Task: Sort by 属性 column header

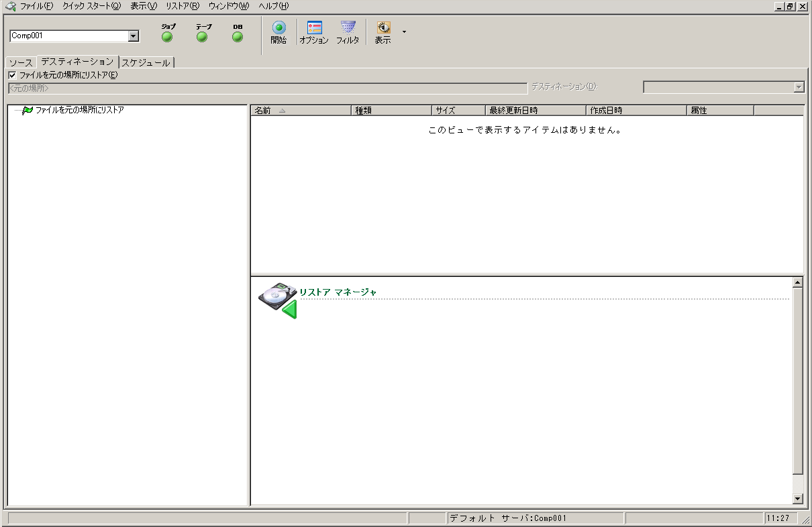Action: (720, 111)
